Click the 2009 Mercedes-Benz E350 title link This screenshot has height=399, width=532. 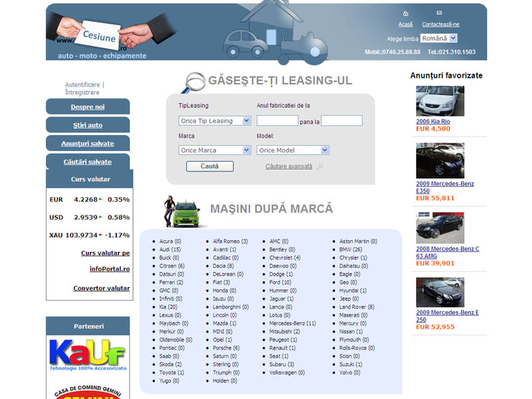pyautogui.click(x=445, y=187)
